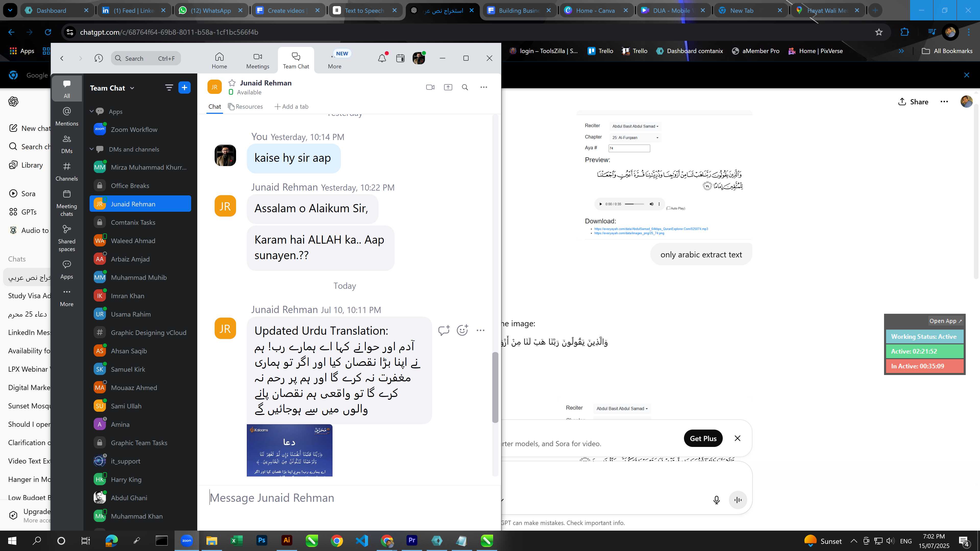This screenshot has height=551, width=980.
Task: Open the Windows Start menu
Action: [x=12, y=540]
